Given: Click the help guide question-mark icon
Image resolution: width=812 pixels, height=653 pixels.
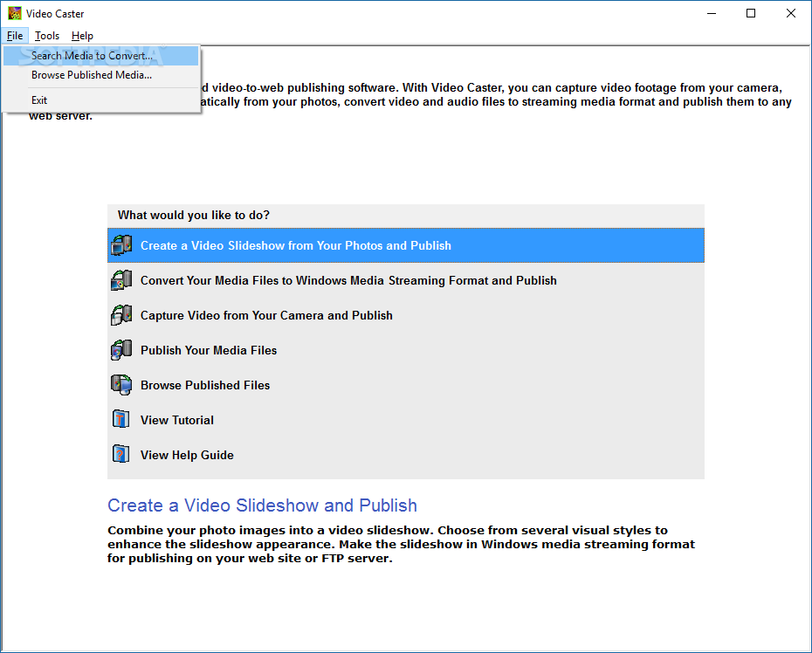Looking at the screenshot, I should point(120,454).
